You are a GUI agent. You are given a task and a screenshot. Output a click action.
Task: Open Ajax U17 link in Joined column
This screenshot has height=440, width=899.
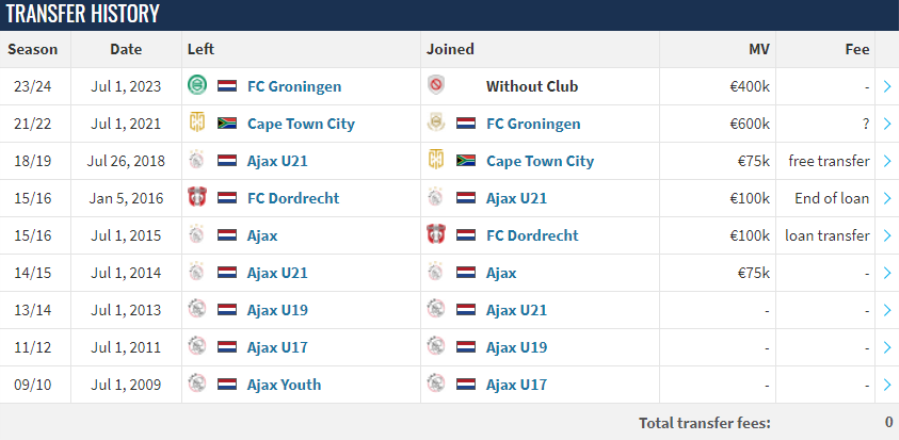click(x=516, y=384)
